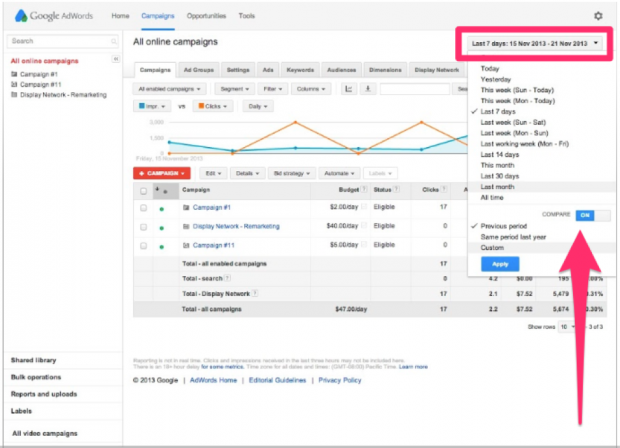Click the search magnifier icon
Screen dimensions: 620x448
[113, 41]
